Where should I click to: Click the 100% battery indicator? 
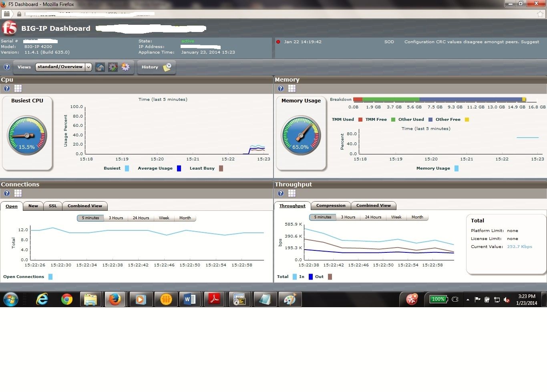point(438,299)
